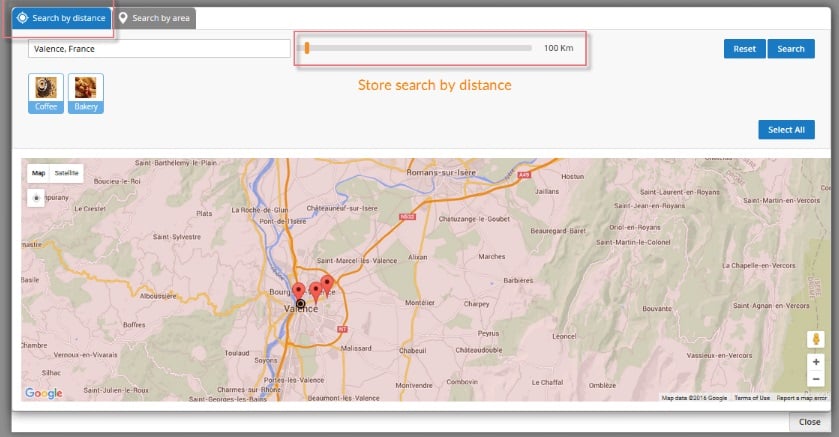Switch map to Map view

(39, 173)
